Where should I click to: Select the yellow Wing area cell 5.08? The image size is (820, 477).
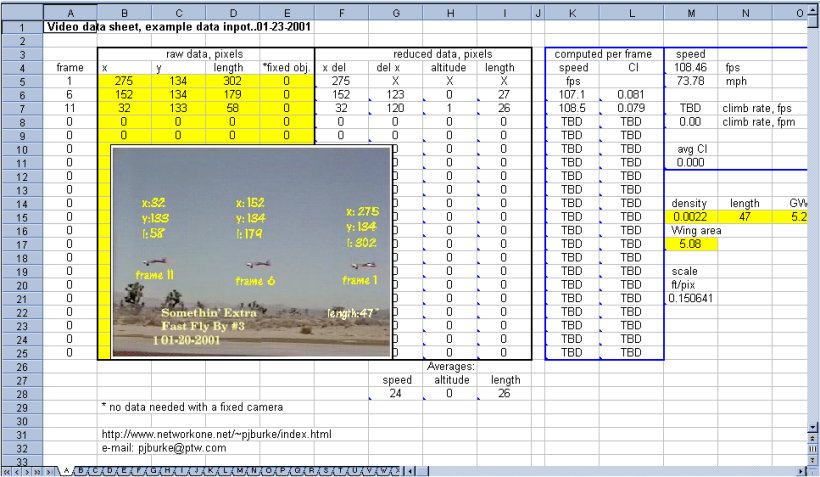[689, 243]
